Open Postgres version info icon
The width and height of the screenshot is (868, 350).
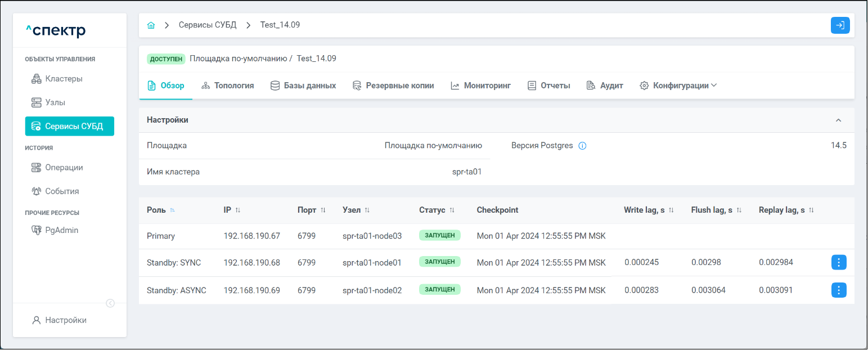(x=582, y=146)
